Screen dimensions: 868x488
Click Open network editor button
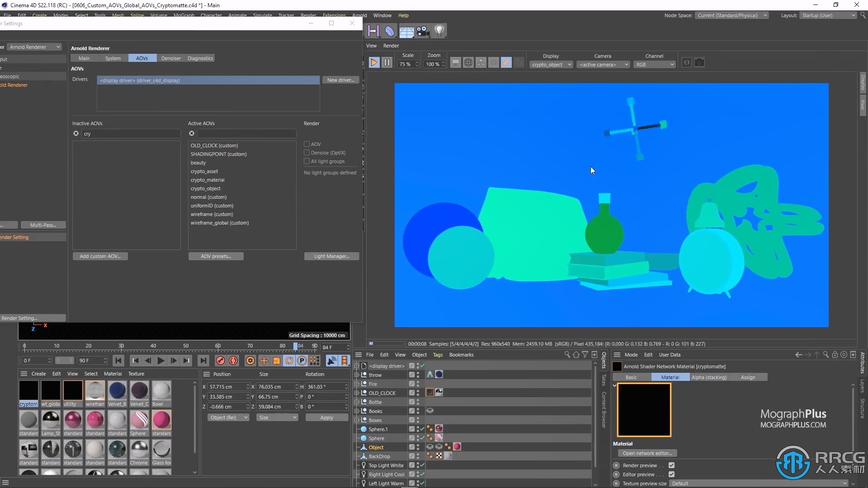647,453
